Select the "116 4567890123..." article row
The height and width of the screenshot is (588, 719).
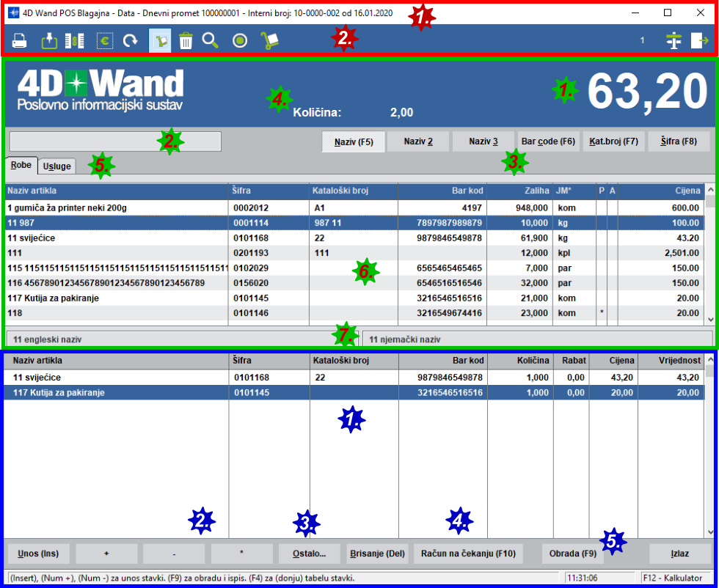[x=355, y=283]
